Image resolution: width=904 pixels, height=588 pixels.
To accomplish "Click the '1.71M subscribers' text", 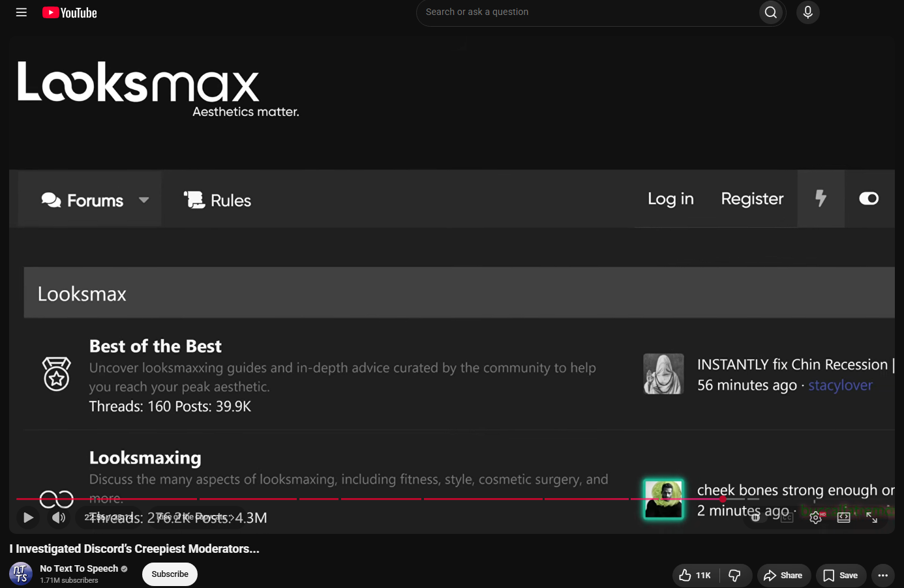I will (x=69, y=580).
